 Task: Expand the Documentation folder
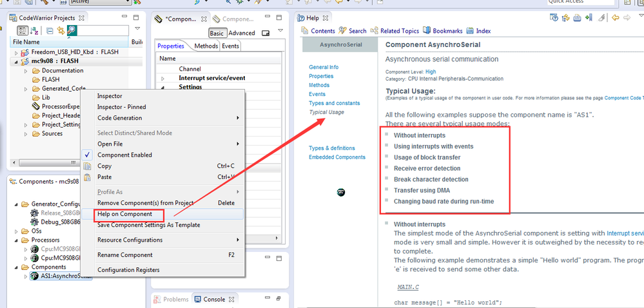pyautogui.click(x=26, y=71)
